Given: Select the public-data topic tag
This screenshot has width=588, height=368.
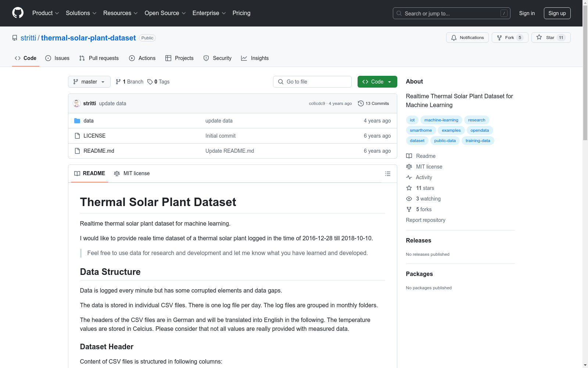Looking at the screenshot, I should pos(445,141).
